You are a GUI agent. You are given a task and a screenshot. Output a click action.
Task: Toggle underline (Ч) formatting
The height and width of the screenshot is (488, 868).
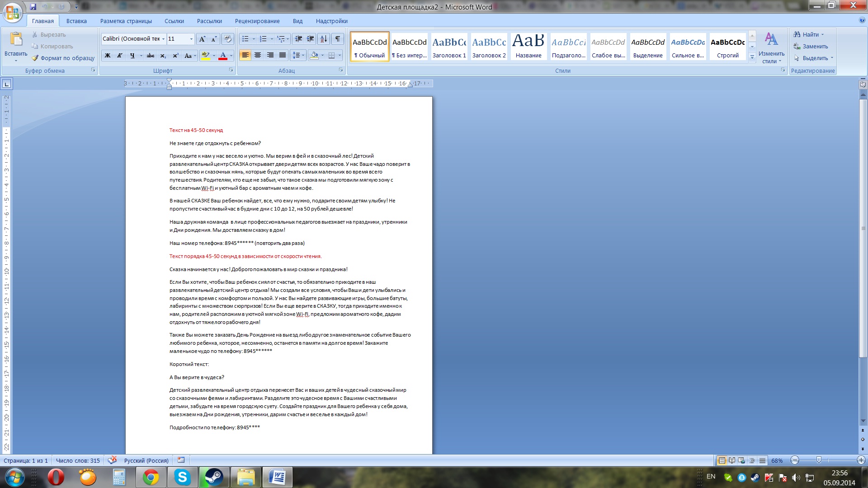[x=132, y=56]
